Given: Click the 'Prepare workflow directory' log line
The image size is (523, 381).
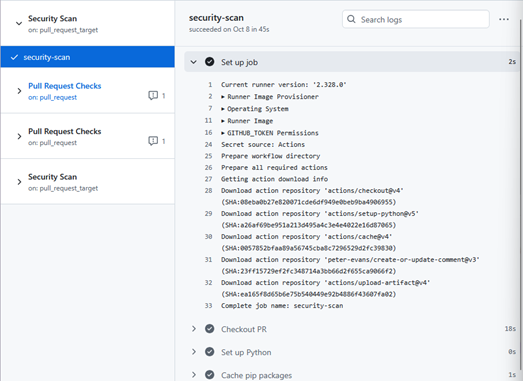Looking at the screenshot, I should [x=271, y=156].
